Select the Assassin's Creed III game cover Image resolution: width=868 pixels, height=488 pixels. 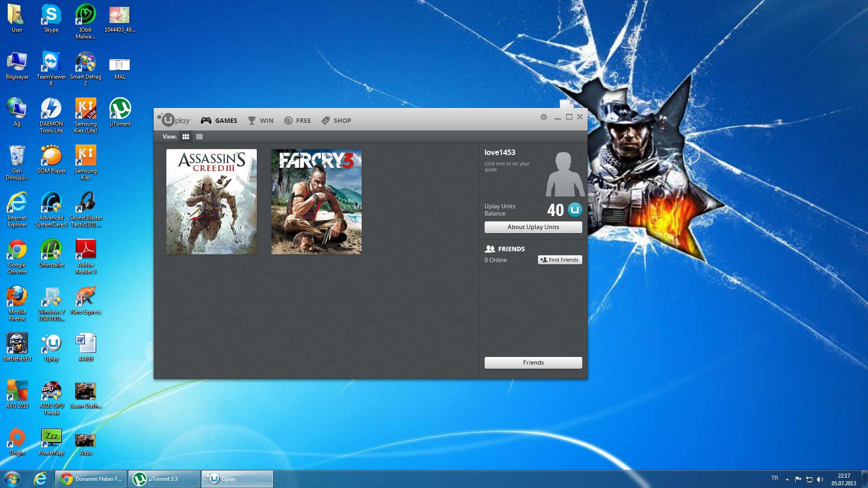[212, 202]
